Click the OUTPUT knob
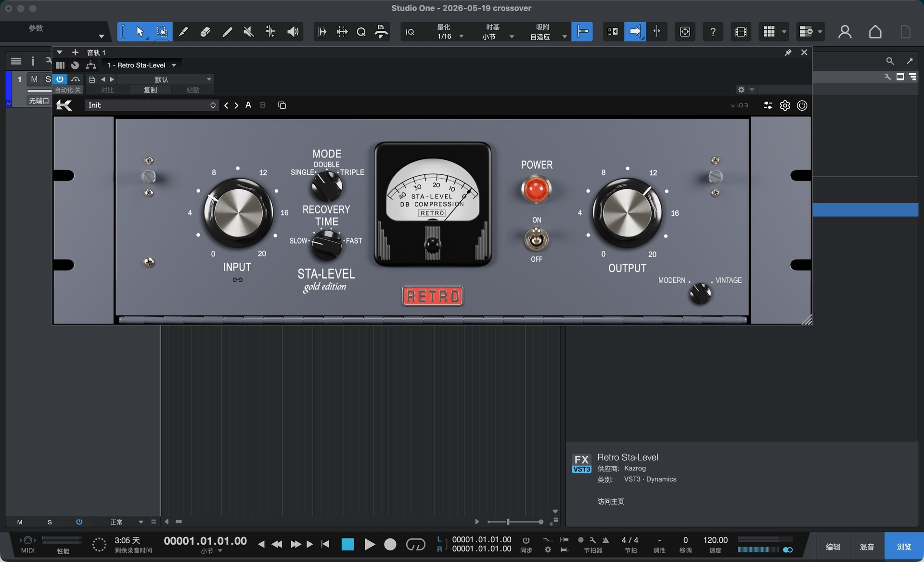924x562 pixels. pyautogui.click(x=628, y=212)
